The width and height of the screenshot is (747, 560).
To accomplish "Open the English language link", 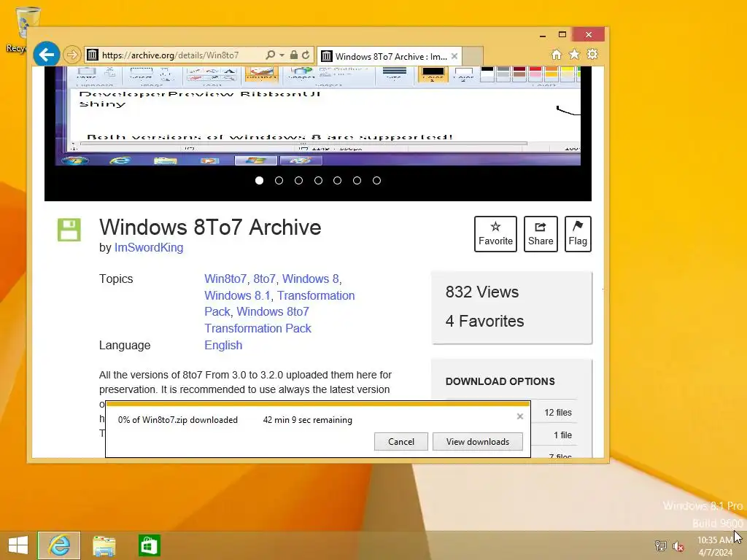I will tap(223, 345).
